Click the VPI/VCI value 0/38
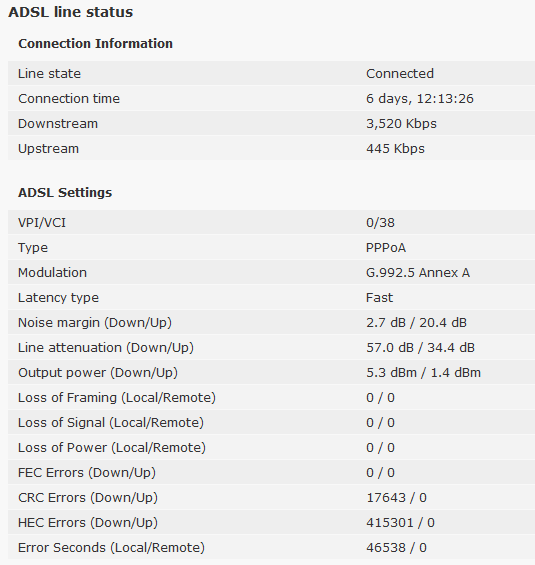This screenshot has height=565, width=535. pos(380,223)
